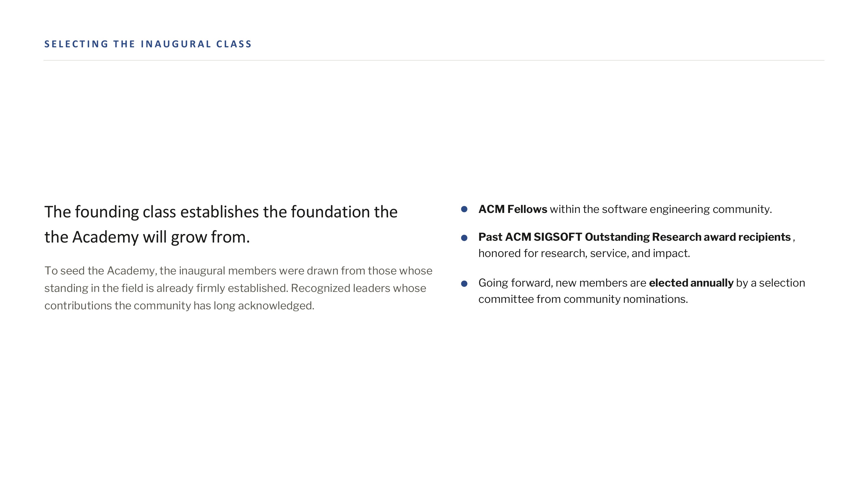Select the slide title 'Selecting the Inaugural Class'
Image resolution: width=868 pixels, height=488 pixels.
148,44
